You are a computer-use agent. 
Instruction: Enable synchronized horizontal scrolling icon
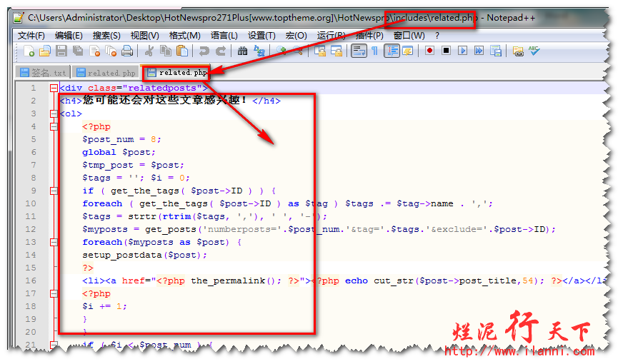pyautogui.click(x=337, y=51)
